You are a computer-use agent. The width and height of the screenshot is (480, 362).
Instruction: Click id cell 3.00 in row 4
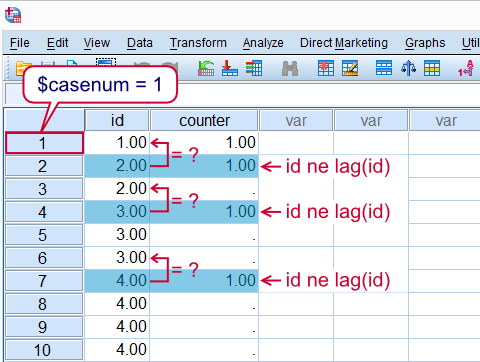coord(117,212)
